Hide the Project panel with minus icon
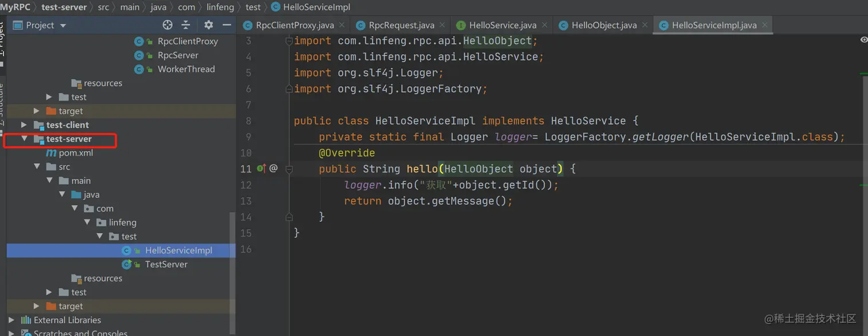Viewport: 868px width, 336px height. (x=227, y=25)
